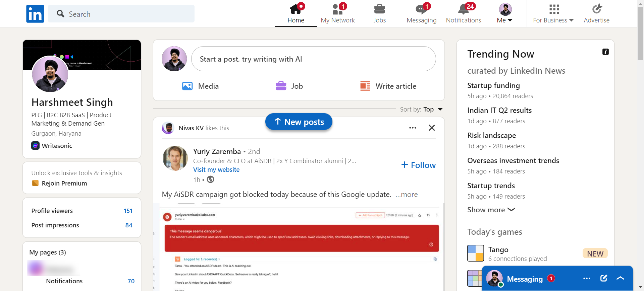
Task: Open the Writesonic company link
Action: coord(57,146)
